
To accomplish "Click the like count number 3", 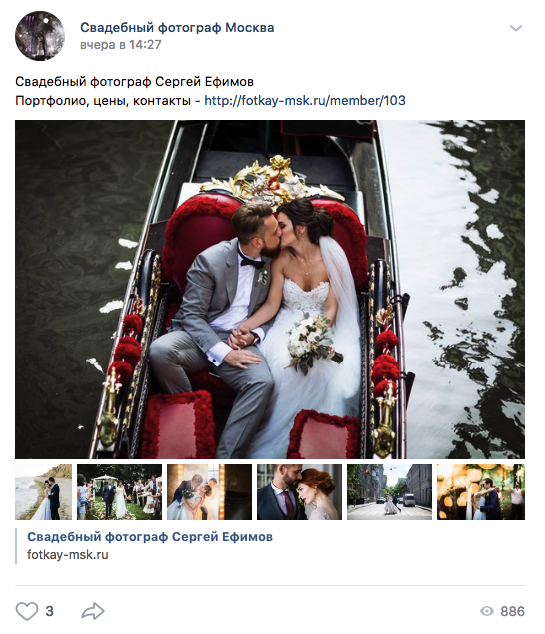I will pos(49,611).
